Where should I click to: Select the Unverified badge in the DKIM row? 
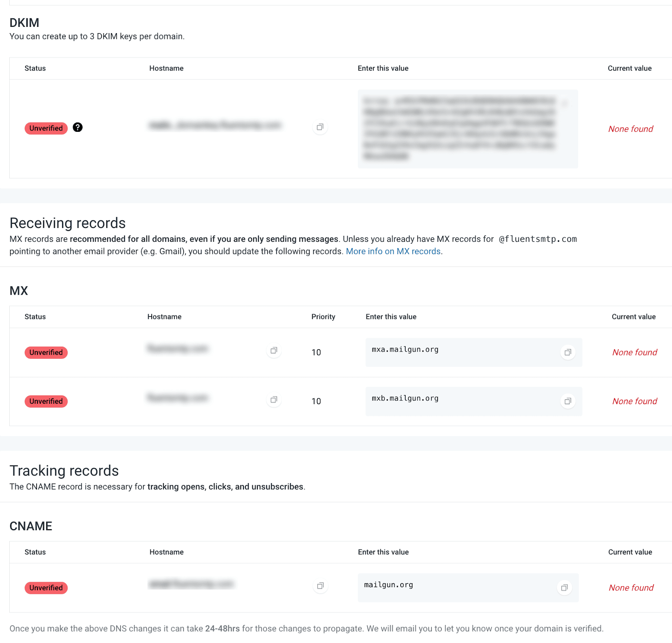pyautogui.click(x=46, y=128)
